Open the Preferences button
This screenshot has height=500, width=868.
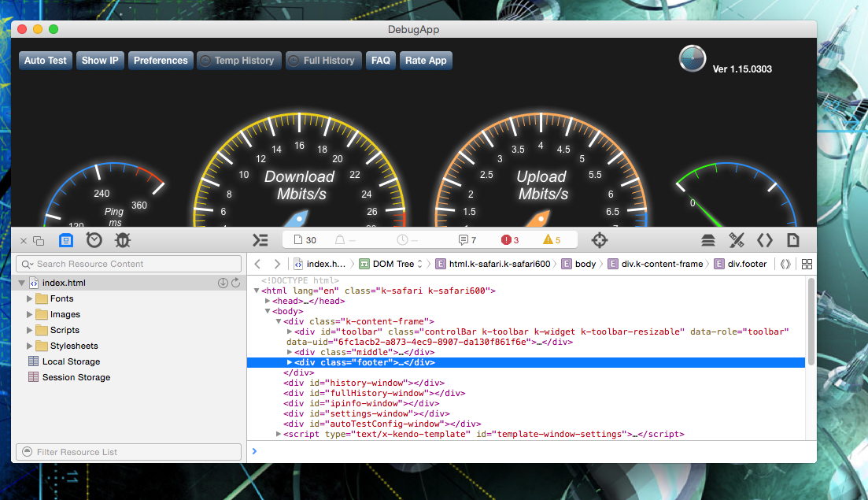161,61
